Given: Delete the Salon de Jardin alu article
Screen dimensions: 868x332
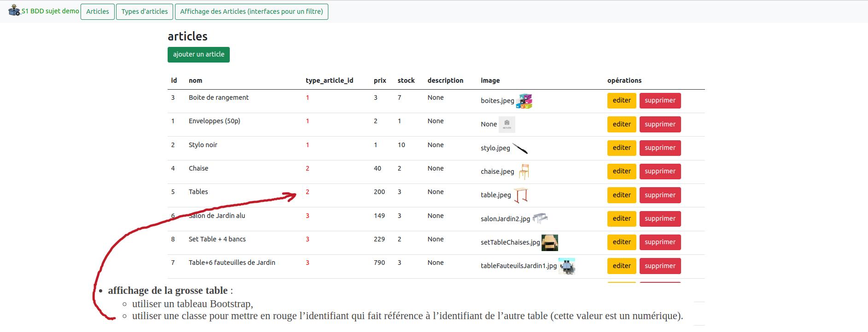Looking at the screenshot, I should 660,219.
